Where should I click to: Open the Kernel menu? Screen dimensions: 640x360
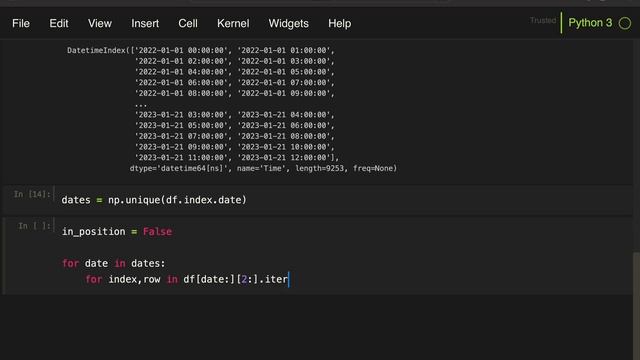(233, 24)
